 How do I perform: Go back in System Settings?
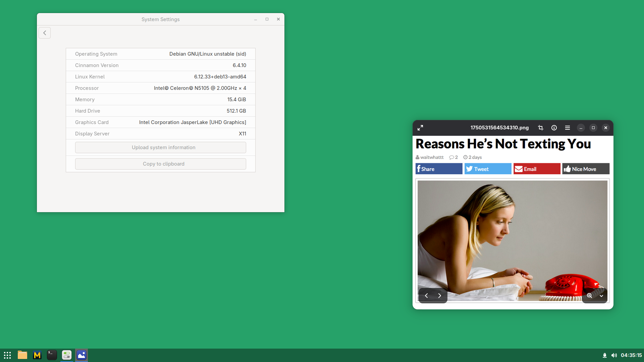coord(45,33)
